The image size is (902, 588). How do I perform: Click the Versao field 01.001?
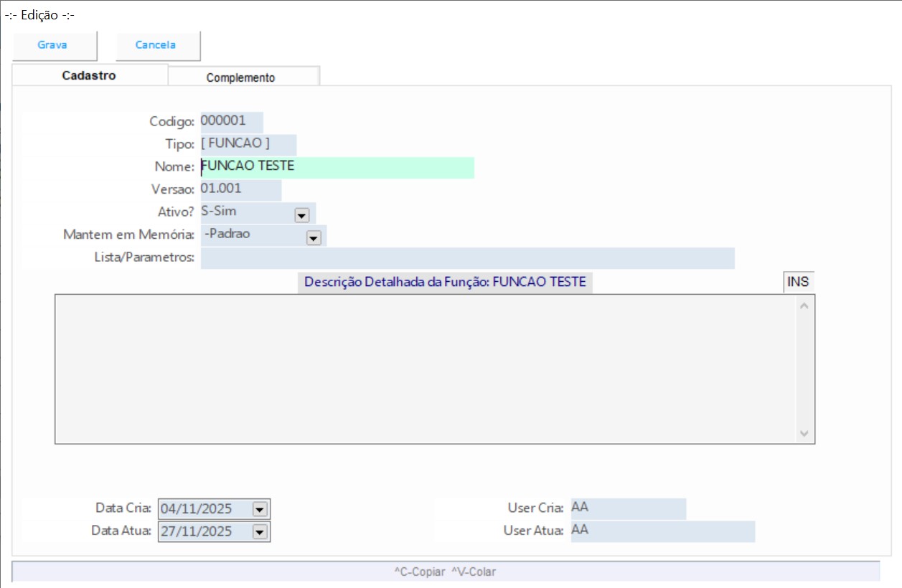(240, 189)
